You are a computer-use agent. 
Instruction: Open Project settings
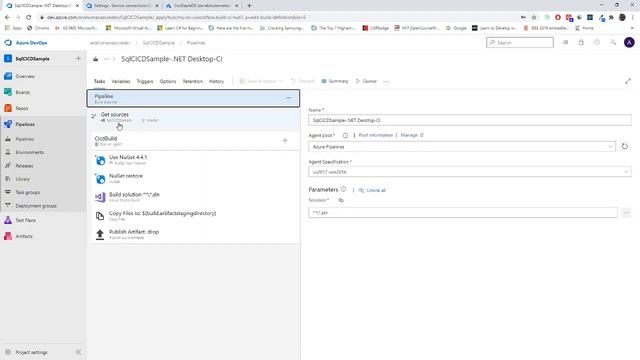tap(31, 352)
